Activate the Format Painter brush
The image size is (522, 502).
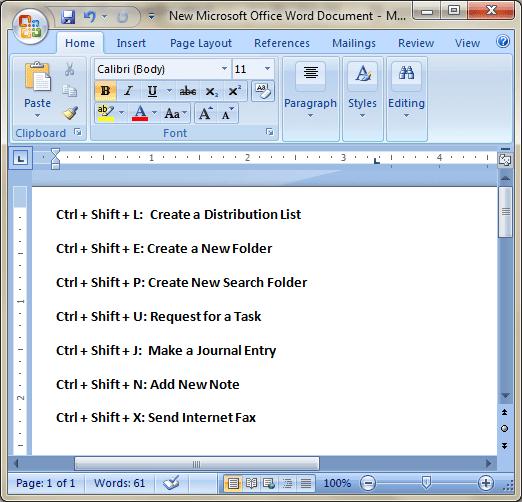pyautogui.click(x=70, y=113)
